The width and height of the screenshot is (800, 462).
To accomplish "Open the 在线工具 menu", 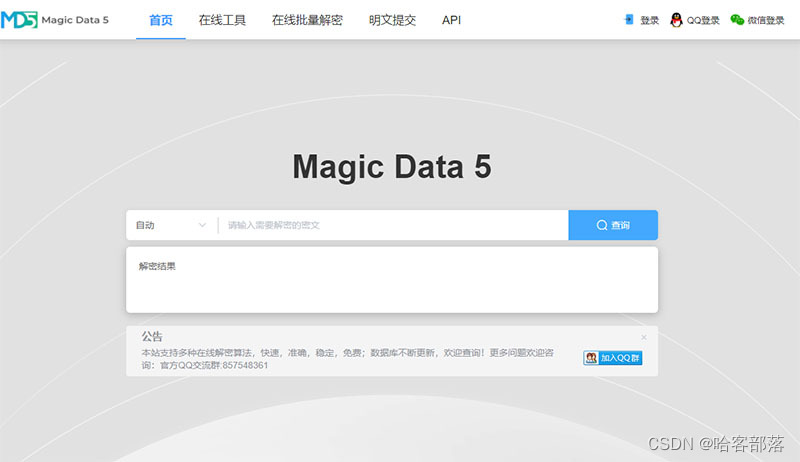I will coord(222,20).
